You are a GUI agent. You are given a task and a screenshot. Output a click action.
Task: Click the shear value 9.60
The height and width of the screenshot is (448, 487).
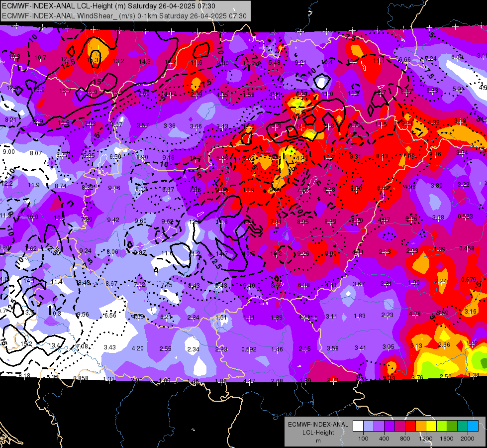(140, 221)
